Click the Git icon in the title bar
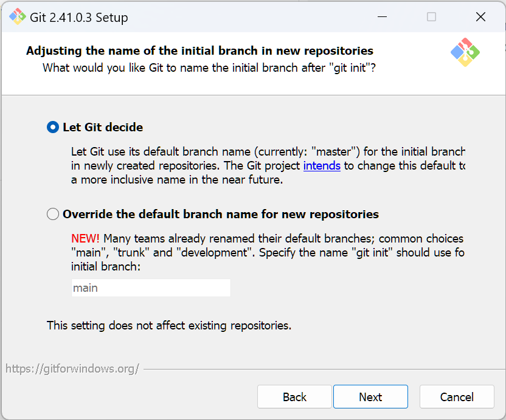Viewport: 506px width, 420px height. coord(17,17)
